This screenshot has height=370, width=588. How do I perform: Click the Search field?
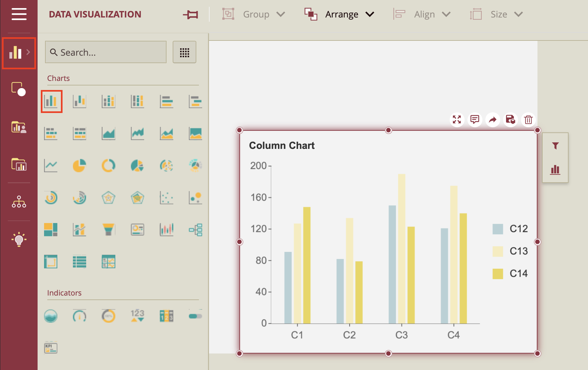[x=105, y=52]
